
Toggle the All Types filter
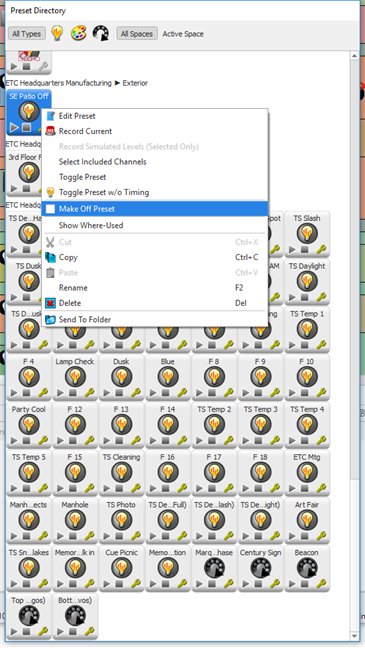pos(27,34)
